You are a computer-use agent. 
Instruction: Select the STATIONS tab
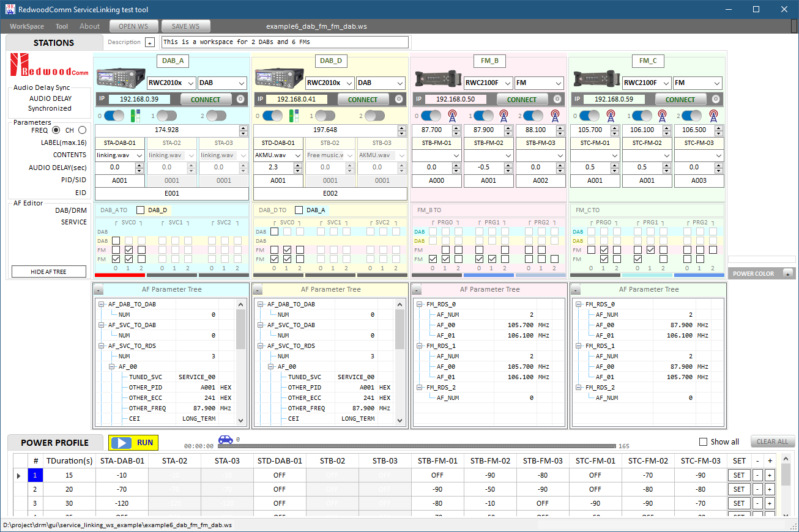click(54, 42)
